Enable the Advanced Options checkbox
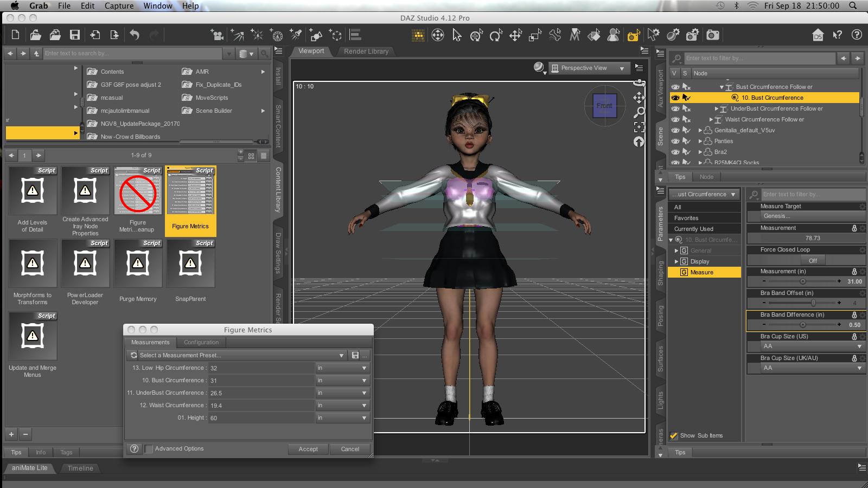The width and height of the screenshot is (868, 488). (x=149, y=449)
